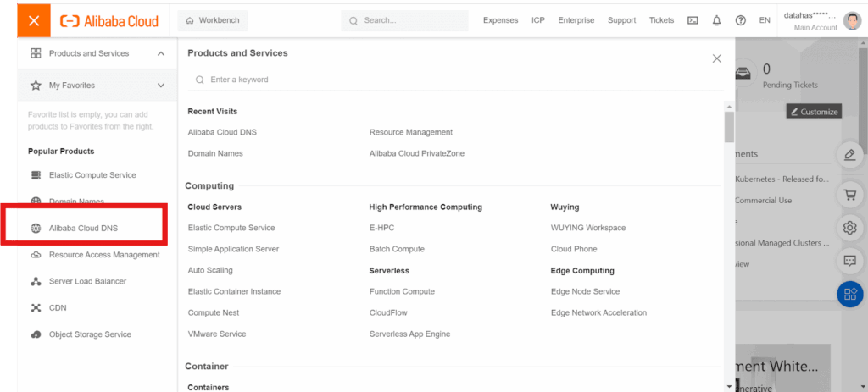Open Workbench home button
Image resolution: width=868 pixels, height=392 pixels.
213,20
